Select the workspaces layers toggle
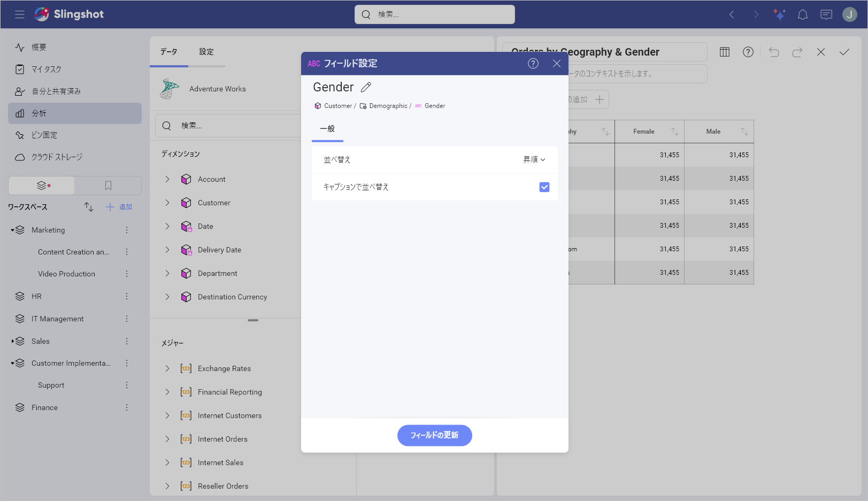The width and height of the screenshot is (868, 501). pyautogui.click(x=42, y=186)
